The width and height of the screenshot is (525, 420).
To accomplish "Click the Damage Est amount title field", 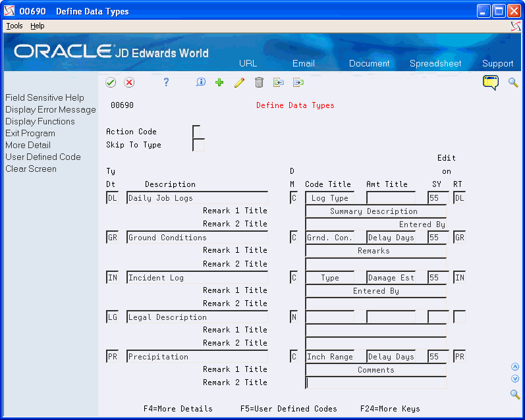I will coord(391,277).
